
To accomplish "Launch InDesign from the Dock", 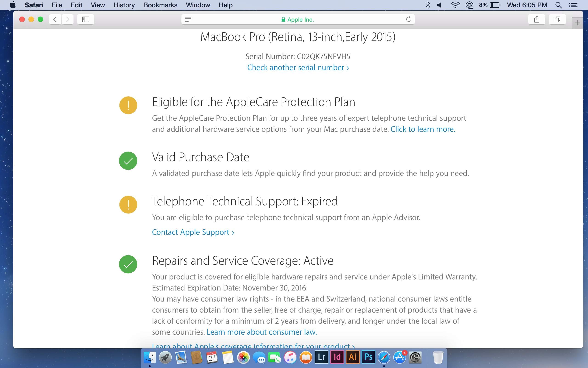I will point(337,357).
